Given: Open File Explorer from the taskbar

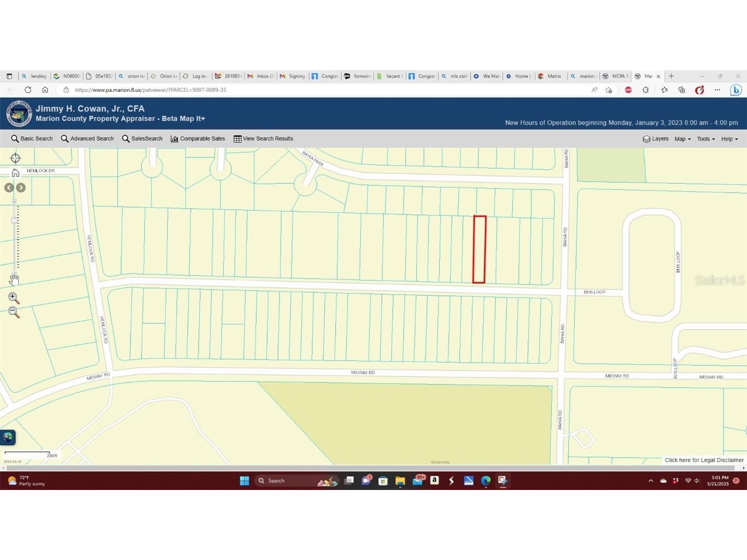Looking at the screenshot, I should pos(400,481).
